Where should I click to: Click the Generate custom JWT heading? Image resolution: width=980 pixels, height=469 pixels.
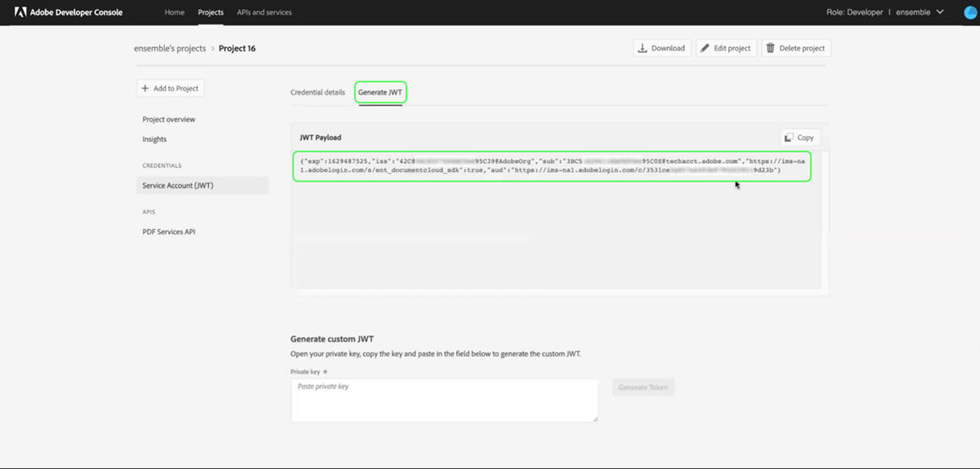332,339
